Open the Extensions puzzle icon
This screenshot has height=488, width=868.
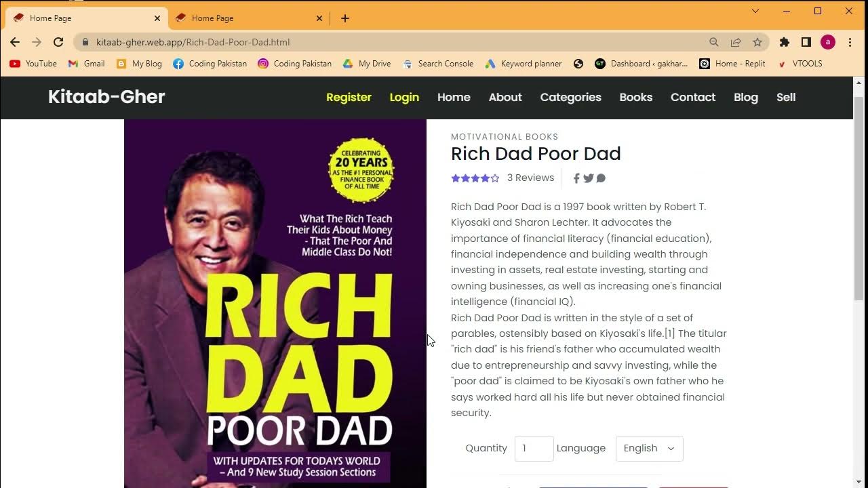click(785, 42)
